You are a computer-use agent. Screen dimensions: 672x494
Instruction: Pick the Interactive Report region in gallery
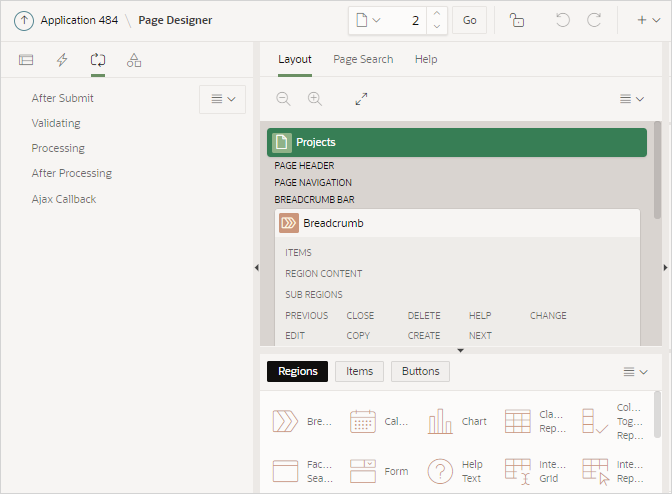click(613, 471)
